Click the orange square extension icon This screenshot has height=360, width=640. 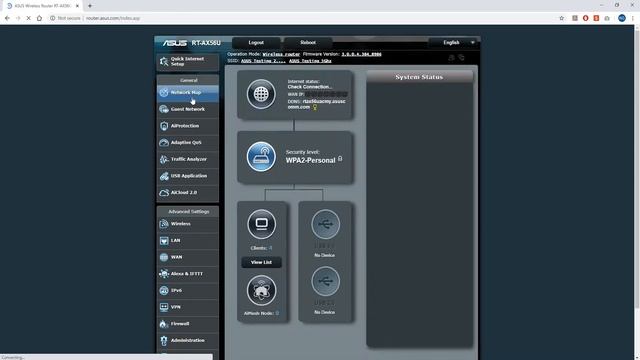click(596, 18)
